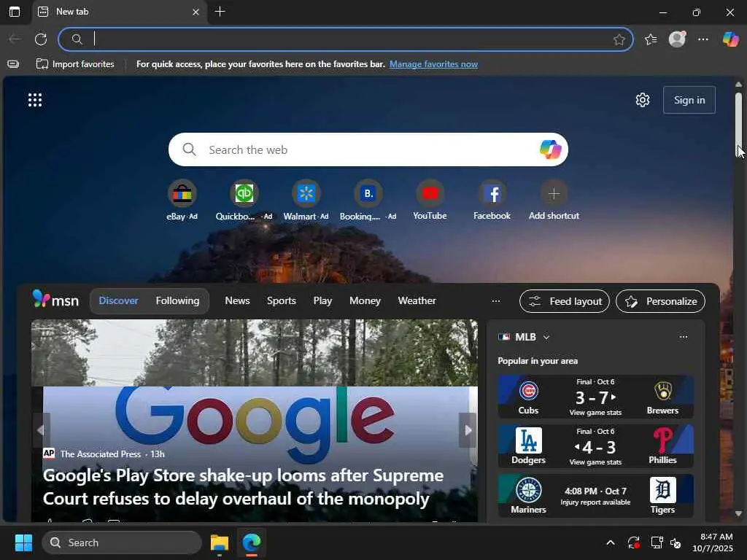The width and height of the screenshot is (747, 560).
Task: Open Manage favorites now link
Action: pyautogui.click(x=433, y=64)
